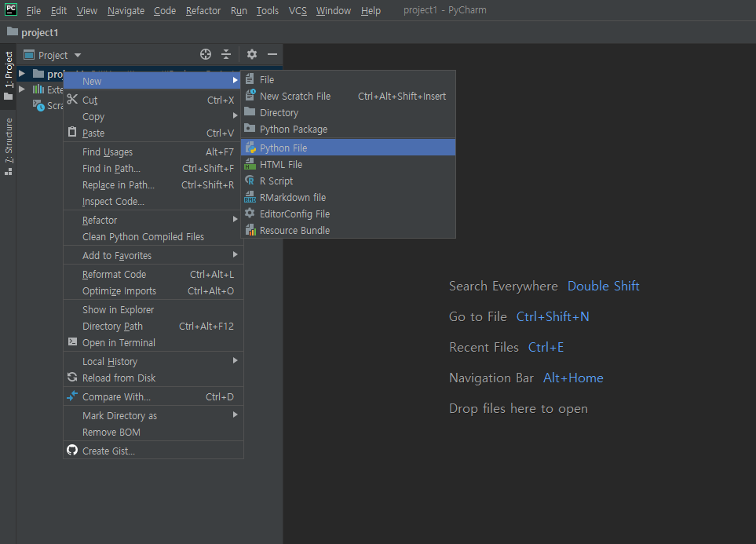Open the Help menu

click(x=371, y=10)
